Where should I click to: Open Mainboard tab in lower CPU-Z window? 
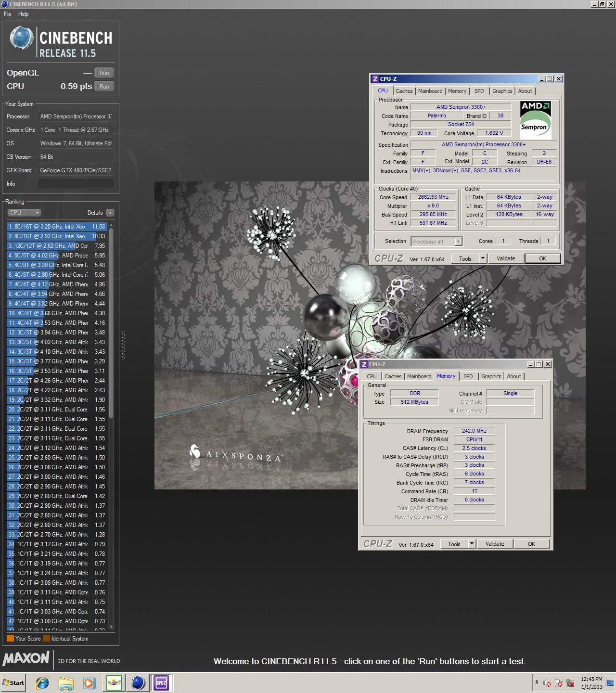point(419,377)
